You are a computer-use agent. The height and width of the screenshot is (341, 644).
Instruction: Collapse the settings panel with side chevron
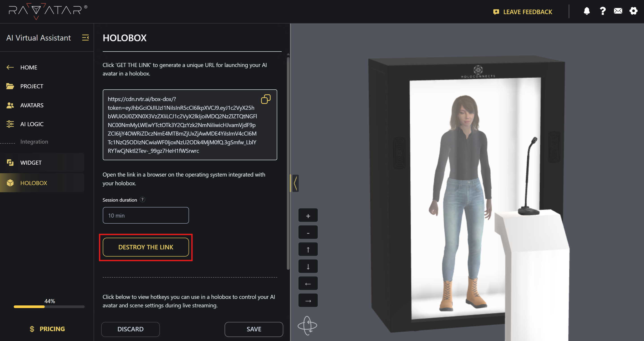296,183
